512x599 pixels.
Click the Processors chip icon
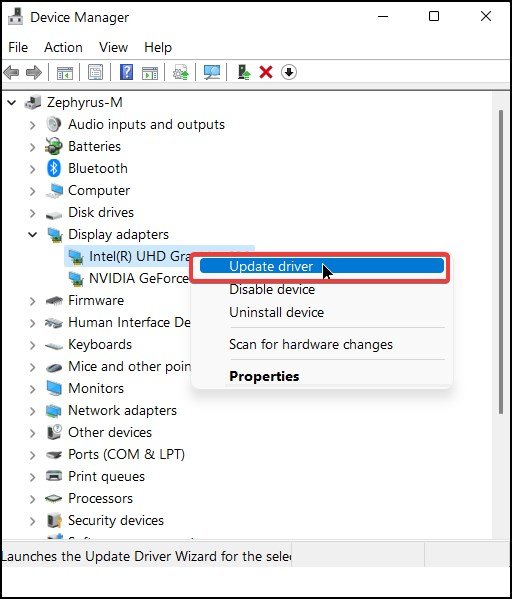53,498
